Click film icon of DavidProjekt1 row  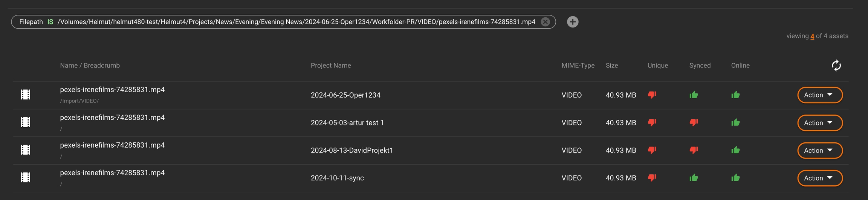pos(26,150)
